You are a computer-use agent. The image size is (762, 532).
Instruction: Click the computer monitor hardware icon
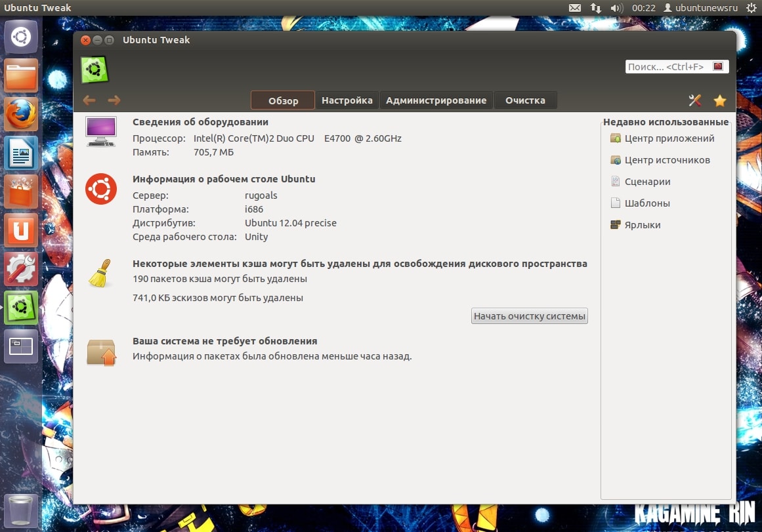pos(101,131)
